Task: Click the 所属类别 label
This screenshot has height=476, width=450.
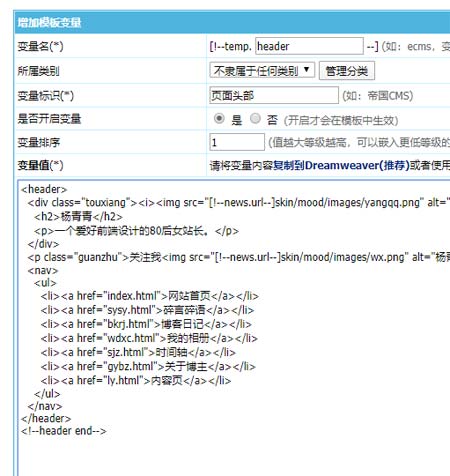Action: tap(38, 71)
